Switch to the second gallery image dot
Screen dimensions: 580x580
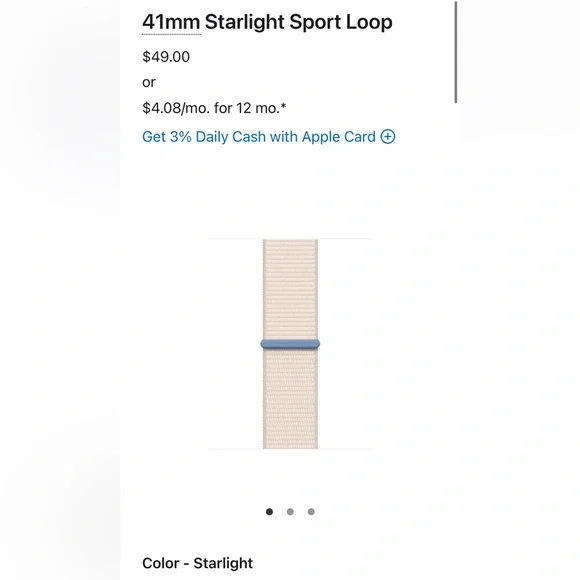pos(290,512)
